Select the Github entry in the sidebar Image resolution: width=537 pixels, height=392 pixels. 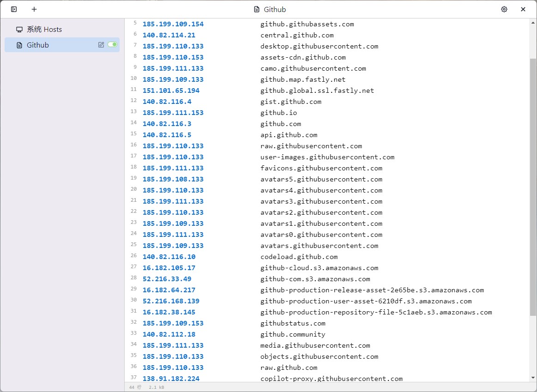click(62, 45)
